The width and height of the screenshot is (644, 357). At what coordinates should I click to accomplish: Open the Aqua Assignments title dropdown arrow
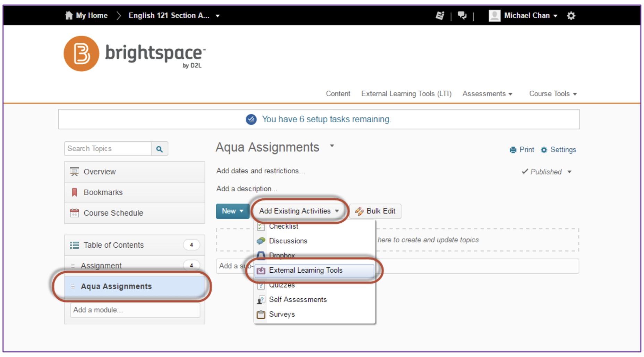332,146
